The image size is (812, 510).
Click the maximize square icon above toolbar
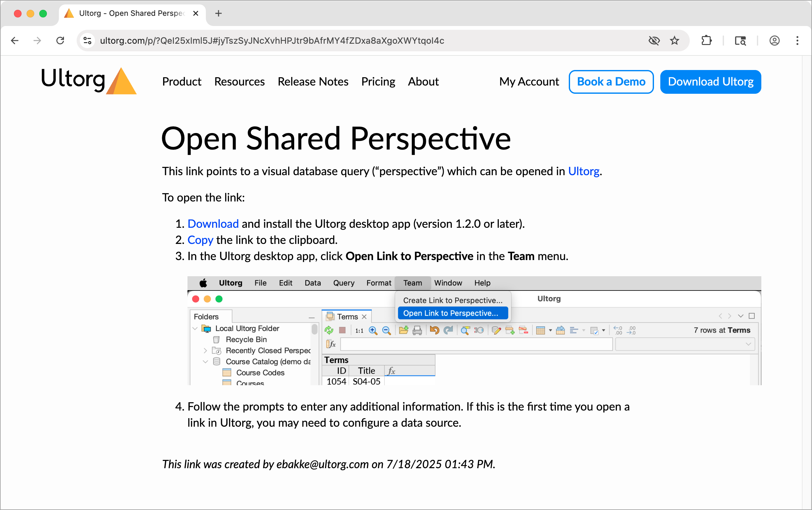point(752,316)
